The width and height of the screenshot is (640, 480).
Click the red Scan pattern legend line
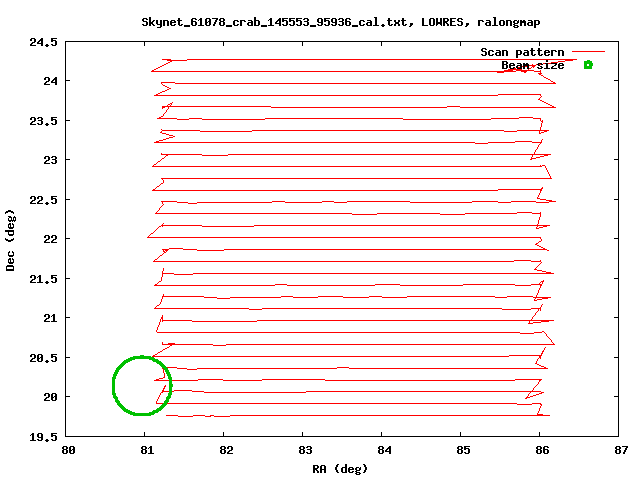click(588, 52)
